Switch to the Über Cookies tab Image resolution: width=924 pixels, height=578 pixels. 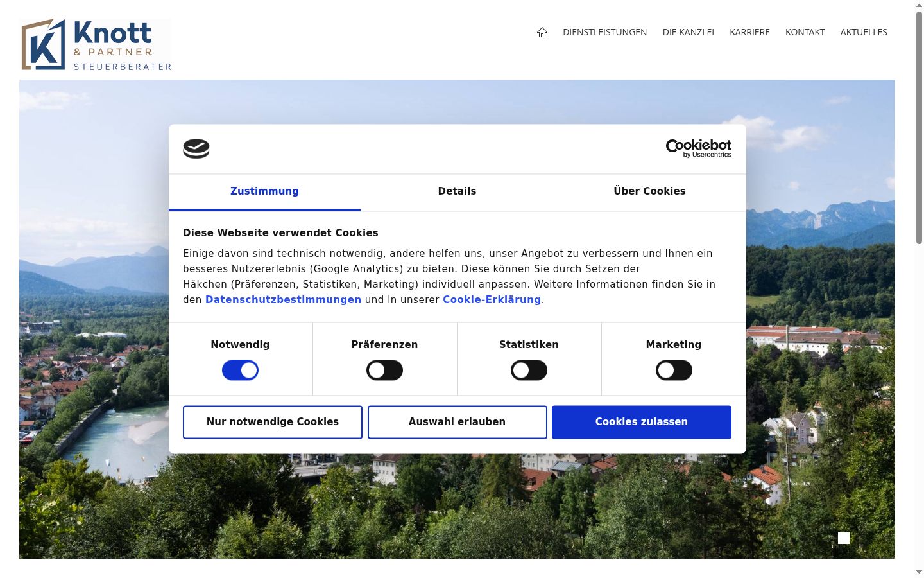pyautogui.click(x=649, y=192)
